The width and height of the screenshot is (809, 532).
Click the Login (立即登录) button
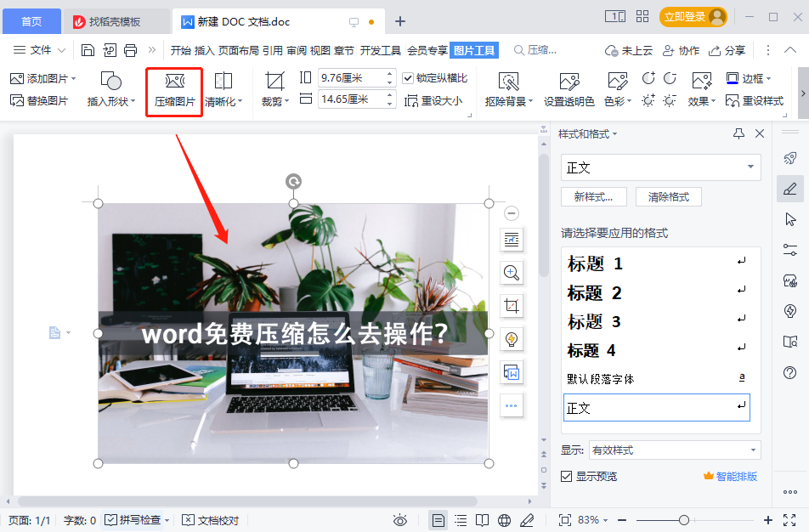693,17
